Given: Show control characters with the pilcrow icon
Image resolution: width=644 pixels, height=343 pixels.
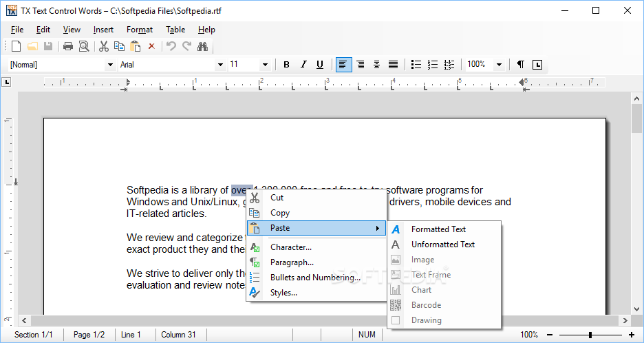Looking at the screenshot, I should pyautogui.click(x=520, y=65).
